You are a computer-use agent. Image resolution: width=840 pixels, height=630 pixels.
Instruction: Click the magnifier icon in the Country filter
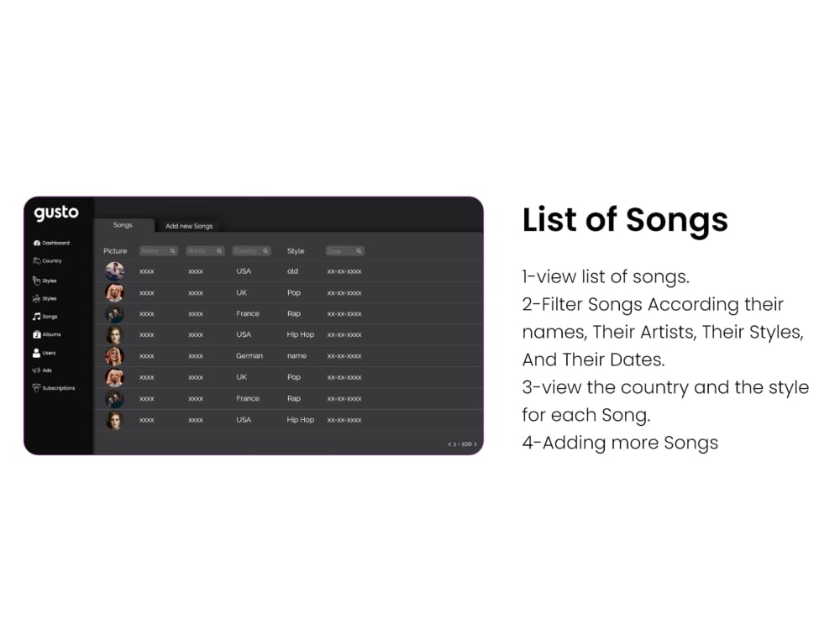pyautogui.click(x=265, y=250)
